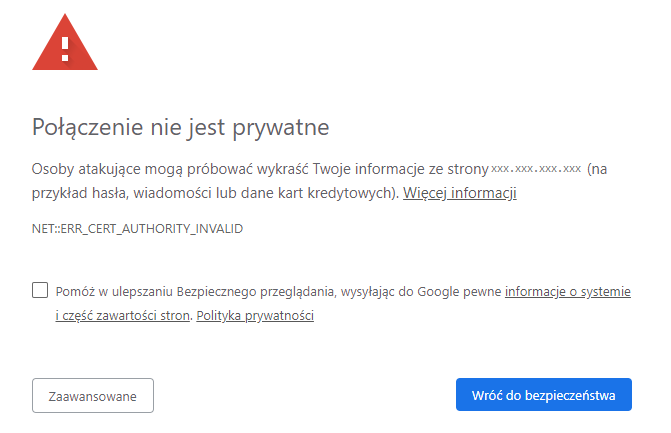This screenshot has width=671, height=433.
Task: Expand the "Zaawansowane" advanced options
Action: coord(93,396)
